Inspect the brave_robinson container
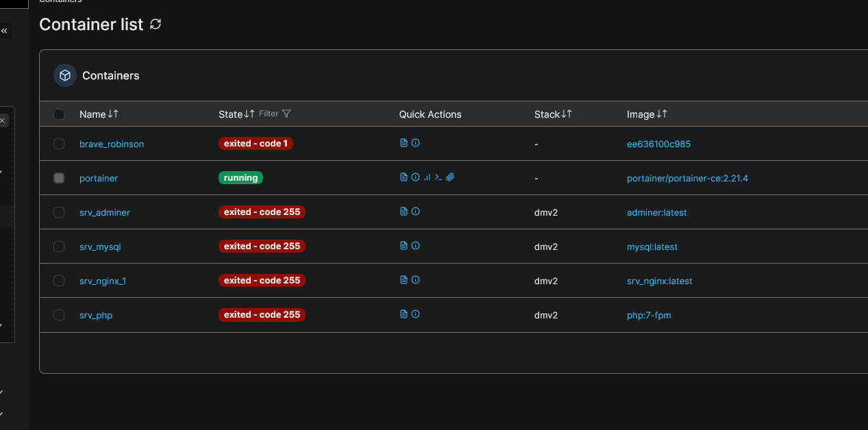 pyautogui.click(x=415, y=143)
